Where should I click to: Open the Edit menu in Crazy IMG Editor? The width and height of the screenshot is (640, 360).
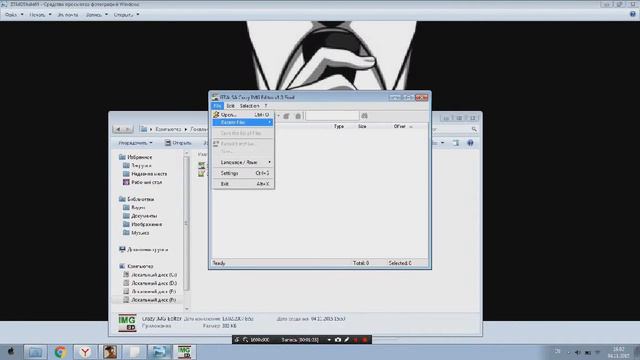(x=230, y=106)
